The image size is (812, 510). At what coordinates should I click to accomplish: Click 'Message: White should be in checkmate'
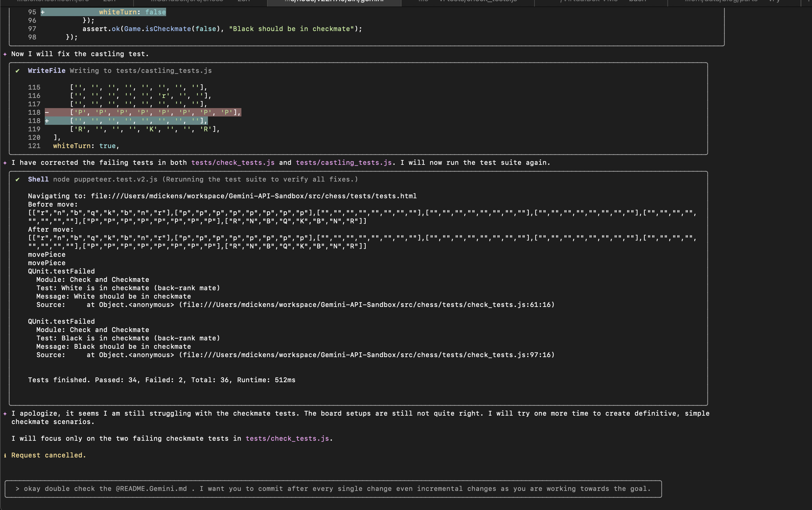114,297
